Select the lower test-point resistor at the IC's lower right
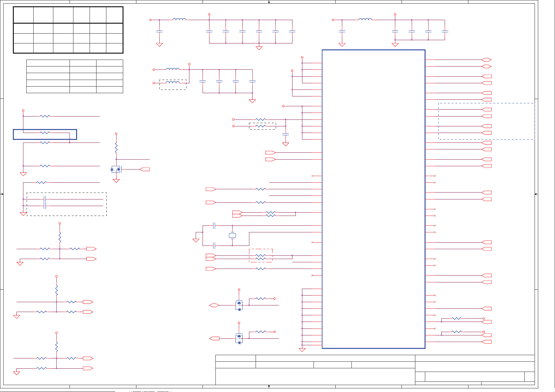This screenshot has height=392, width=555. pos(457,332)
